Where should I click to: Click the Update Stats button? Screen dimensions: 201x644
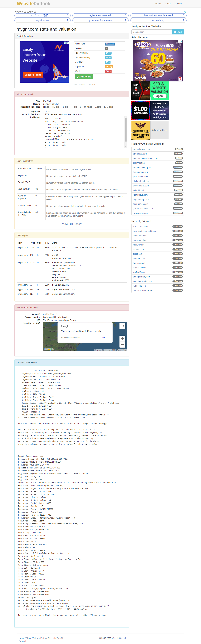click(84, 77)
